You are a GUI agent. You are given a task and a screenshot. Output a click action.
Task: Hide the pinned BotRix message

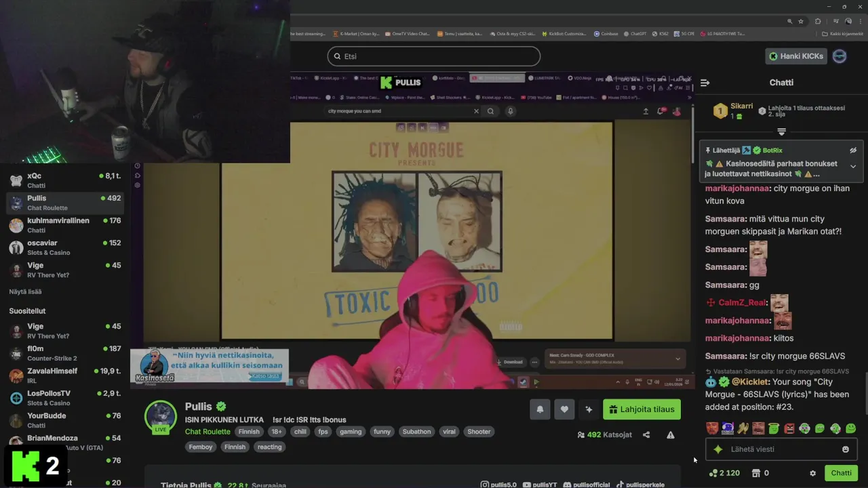pos(853,150)
